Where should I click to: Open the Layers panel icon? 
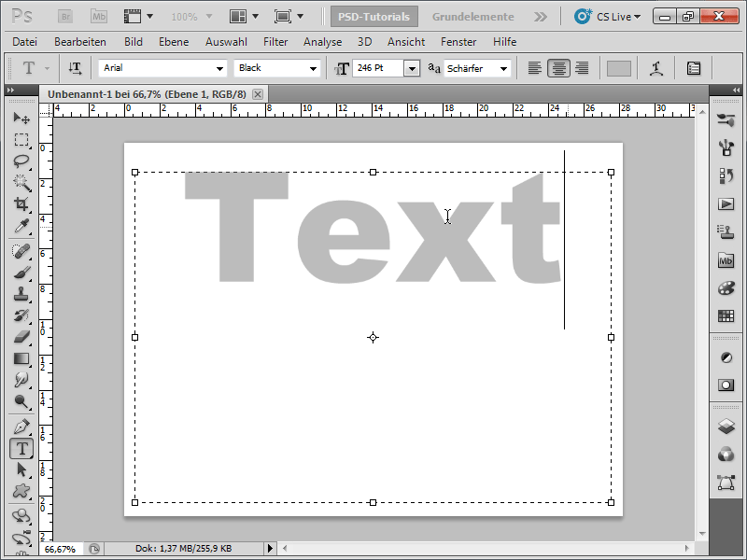[726, 427]
